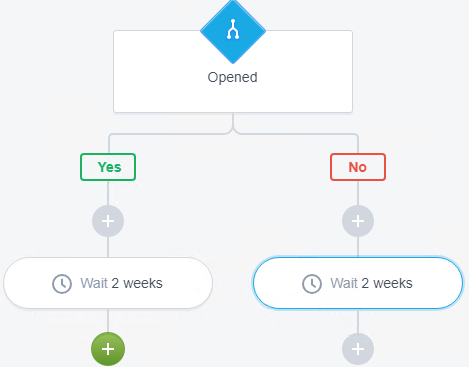Screen dimensions: 469x367
Task: Click the green plus button under left wait
Action: coord(108,349)
